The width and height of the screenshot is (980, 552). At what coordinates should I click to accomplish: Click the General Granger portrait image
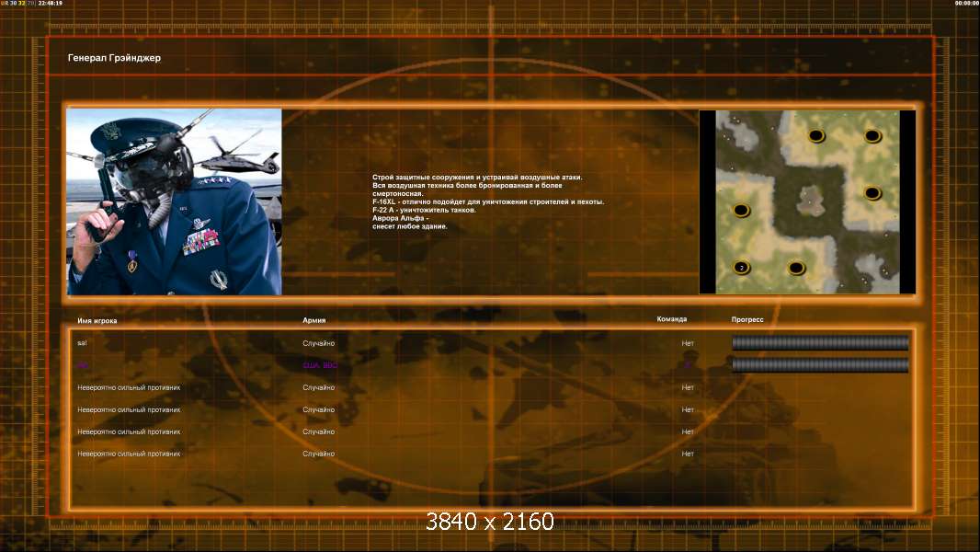[175, 201]
